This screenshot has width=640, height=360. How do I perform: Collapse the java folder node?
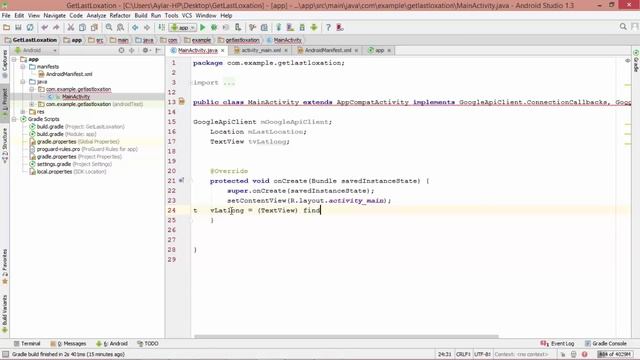coord(23,82)
